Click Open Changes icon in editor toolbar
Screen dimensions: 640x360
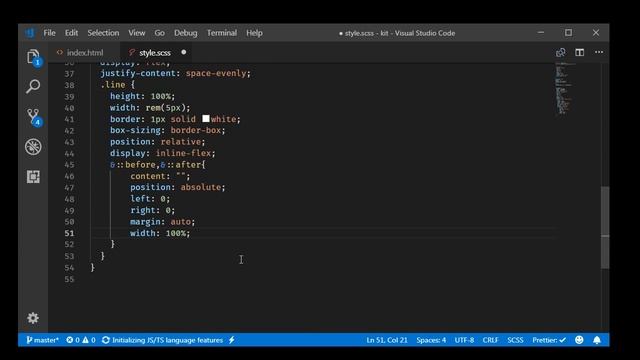560,52
